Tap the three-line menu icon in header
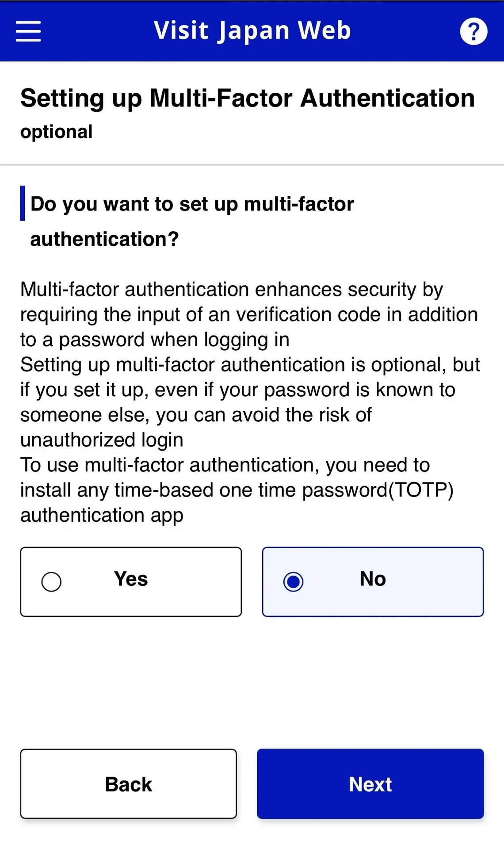 (x=28, y=31)
